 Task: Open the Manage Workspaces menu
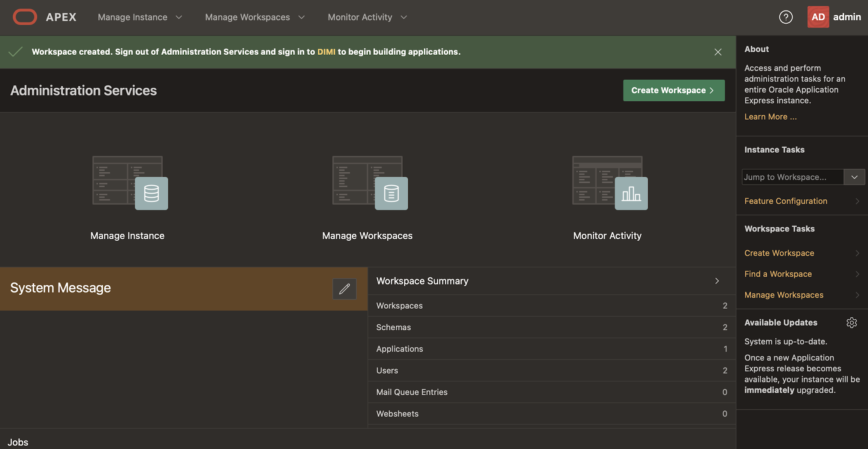(x=248, y=17)
